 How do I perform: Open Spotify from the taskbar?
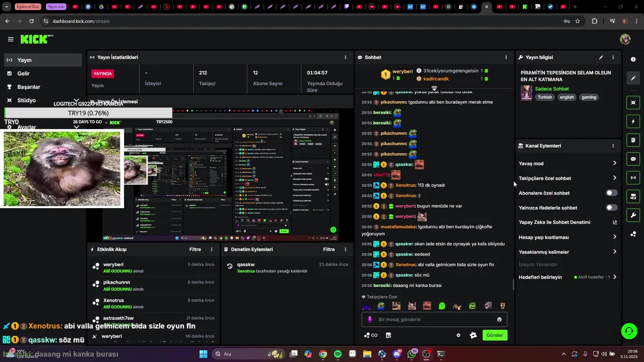click(x=338, y=354)
